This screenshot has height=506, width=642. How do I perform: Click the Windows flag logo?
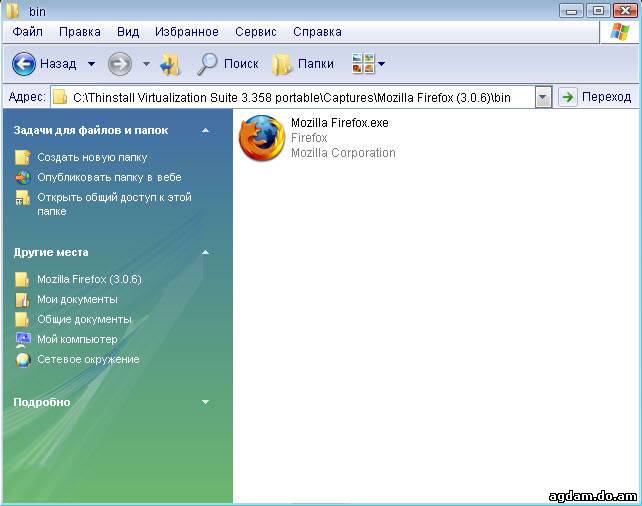click(619, 32)
